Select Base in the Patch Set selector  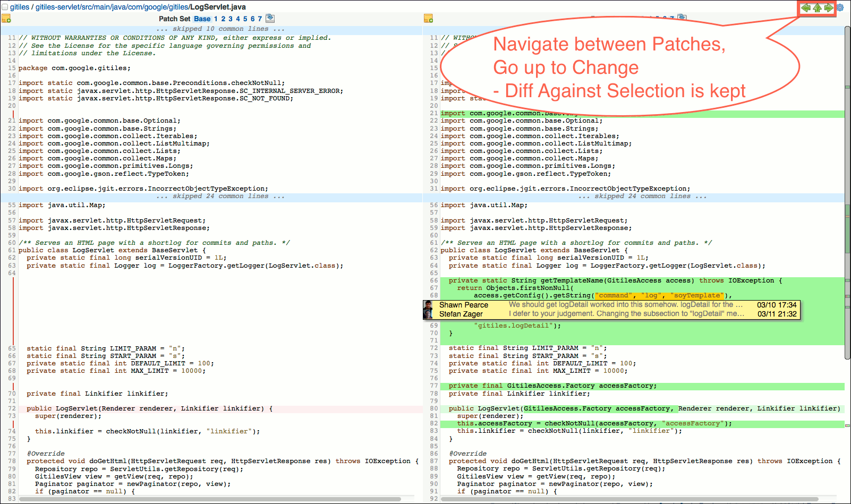(x=202, y=18)
